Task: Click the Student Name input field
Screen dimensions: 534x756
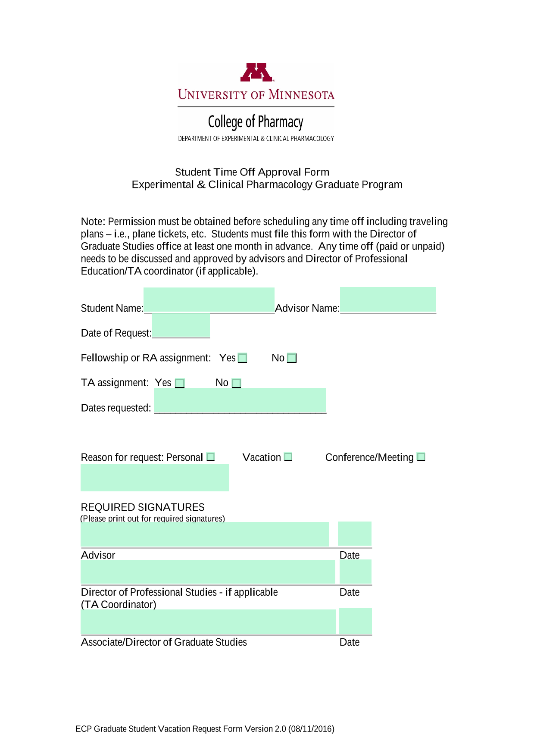Action: tap(209, 300)
